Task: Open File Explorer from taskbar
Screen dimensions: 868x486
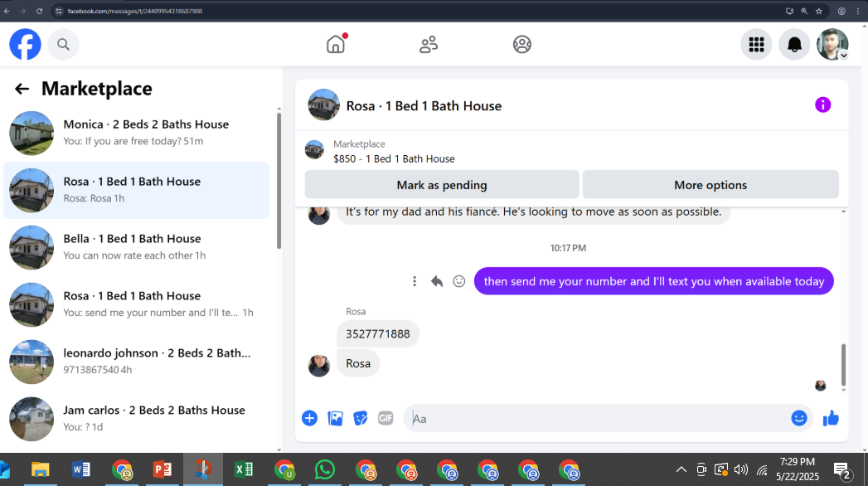Action: [41, 470]
